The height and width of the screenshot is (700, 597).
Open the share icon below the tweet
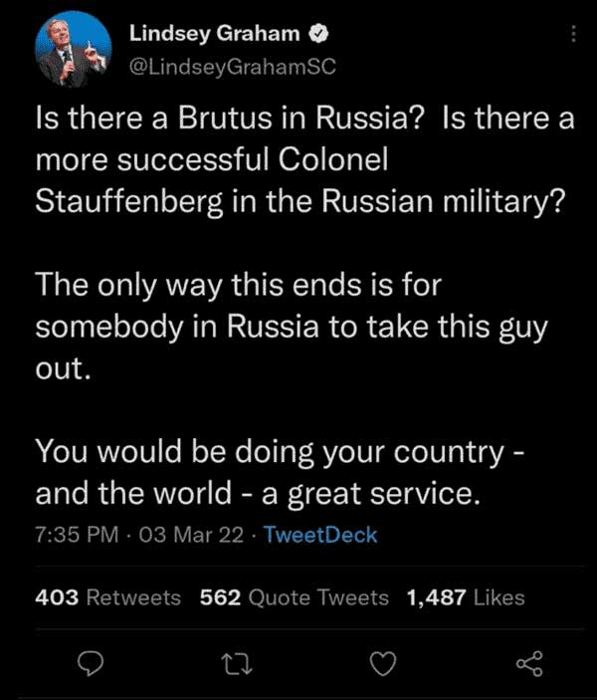[x=528, y=662]
